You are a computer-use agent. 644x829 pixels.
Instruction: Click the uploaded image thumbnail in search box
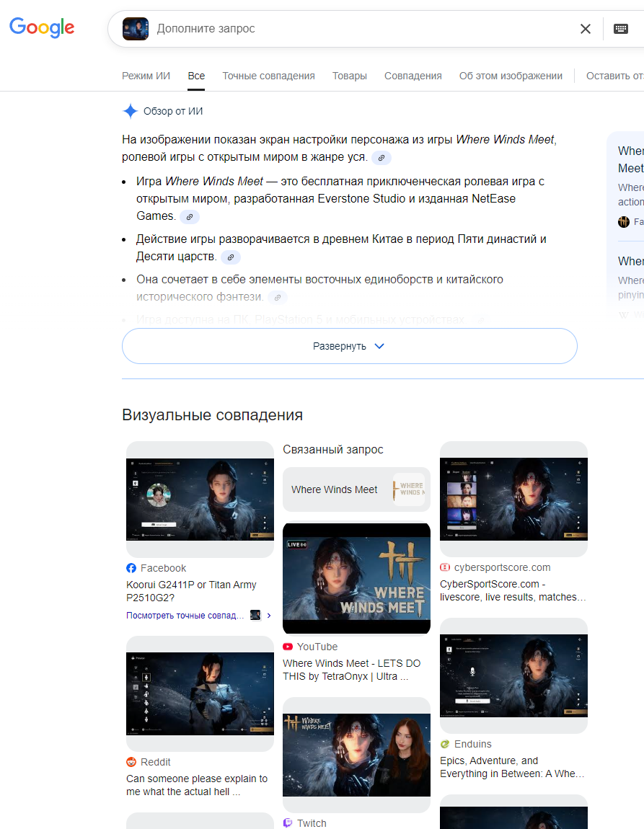click(x=136, y=29)
